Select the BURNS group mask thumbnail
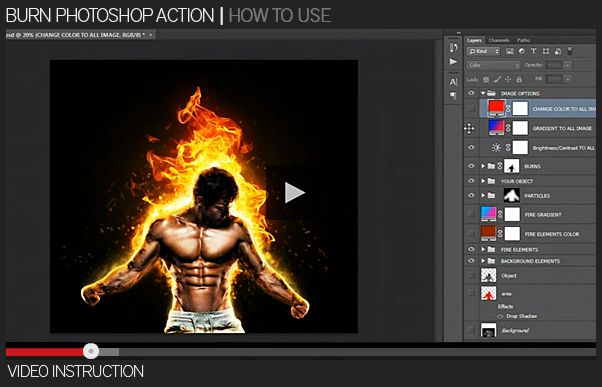 point(511,166)
